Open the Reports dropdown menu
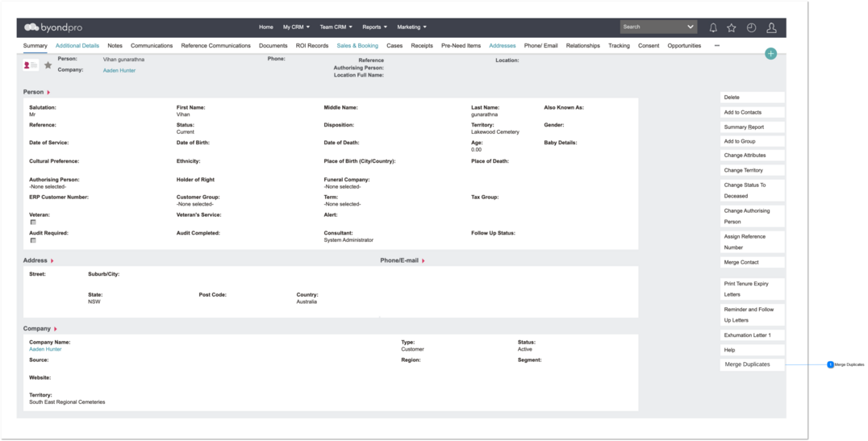Image resolution: width=868 pixels, height=441 pixels. (375, 27)
